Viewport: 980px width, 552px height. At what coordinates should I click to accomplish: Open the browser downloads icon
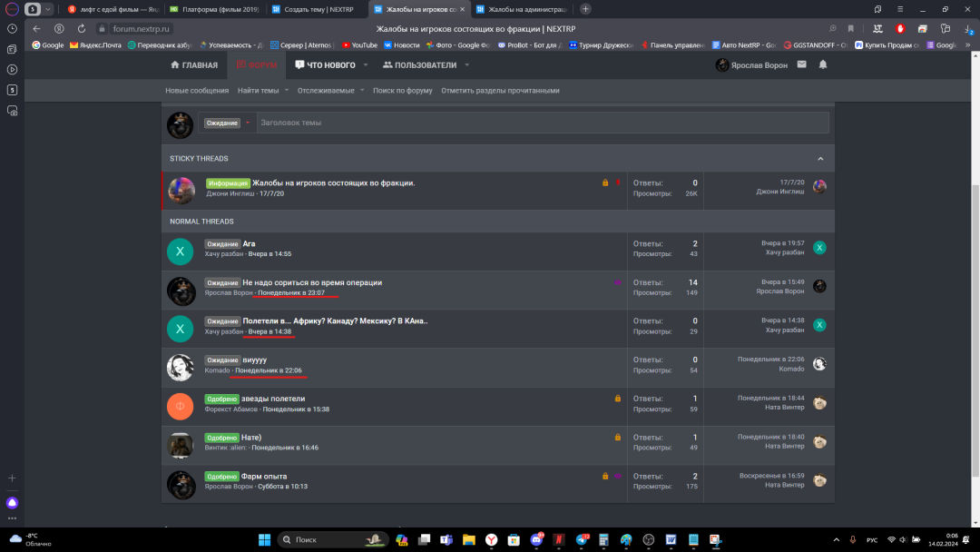(x=967, y=29)
